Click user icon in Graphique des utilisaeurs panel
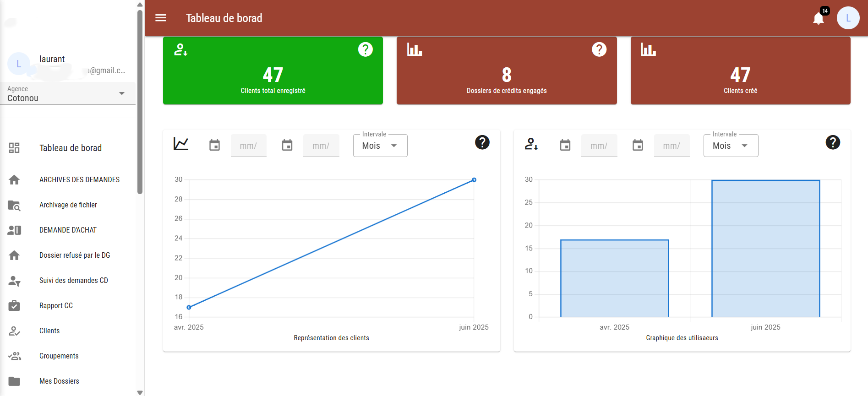 click(531, 144)
